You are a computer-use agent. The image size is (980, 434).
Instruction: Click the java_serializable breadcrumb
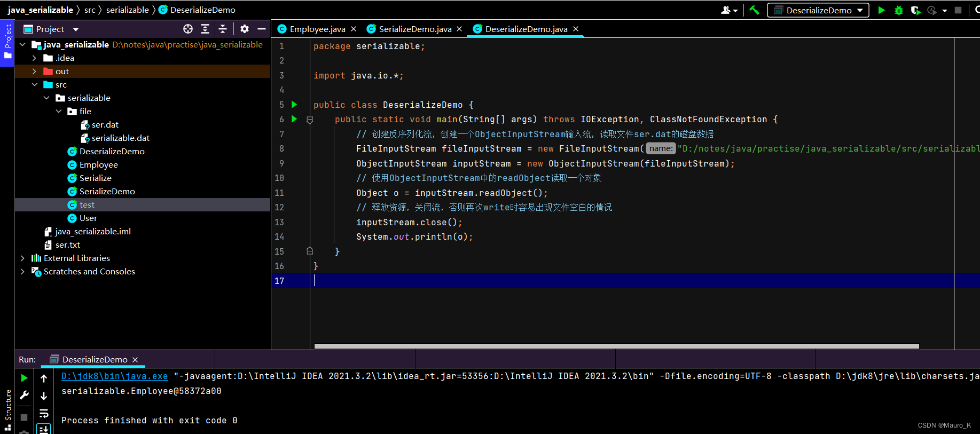point(40,10)
